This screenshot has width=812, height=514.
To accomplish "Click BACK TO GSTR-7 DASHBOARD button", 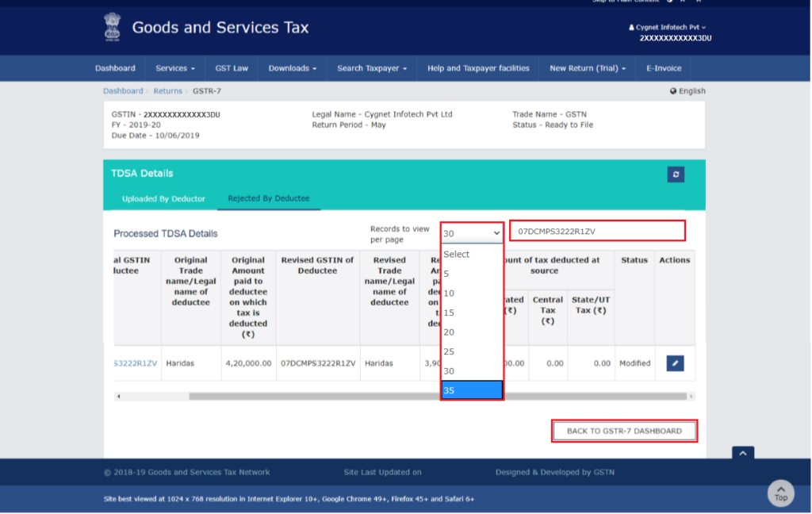I will [624, 431].
